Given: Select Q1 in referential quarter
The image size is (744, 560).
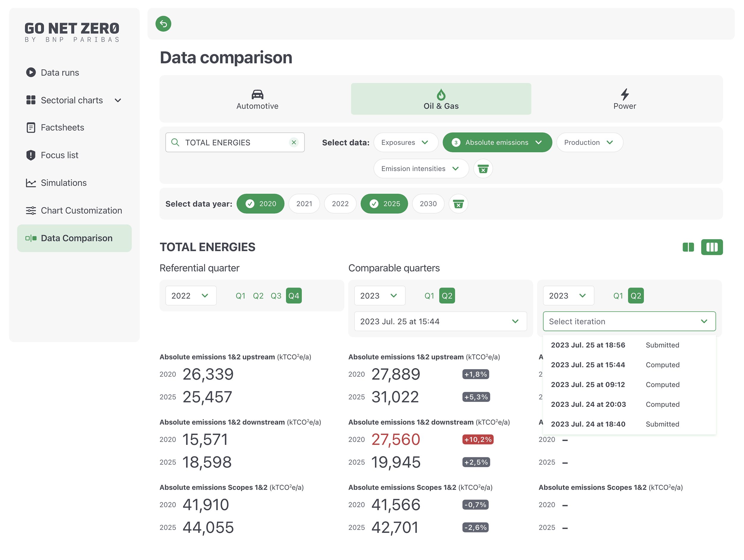Looking at the screenshot, I should point(240,296).
